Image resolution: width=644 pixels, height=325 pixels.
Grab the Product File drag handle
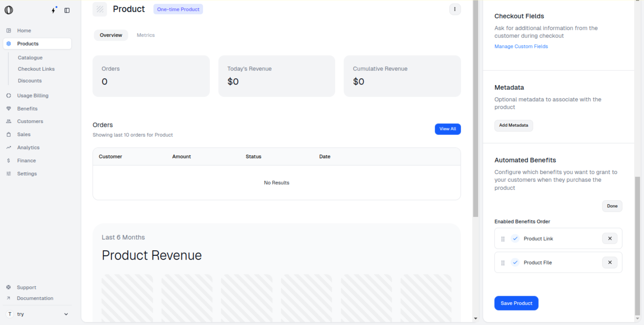503,263
